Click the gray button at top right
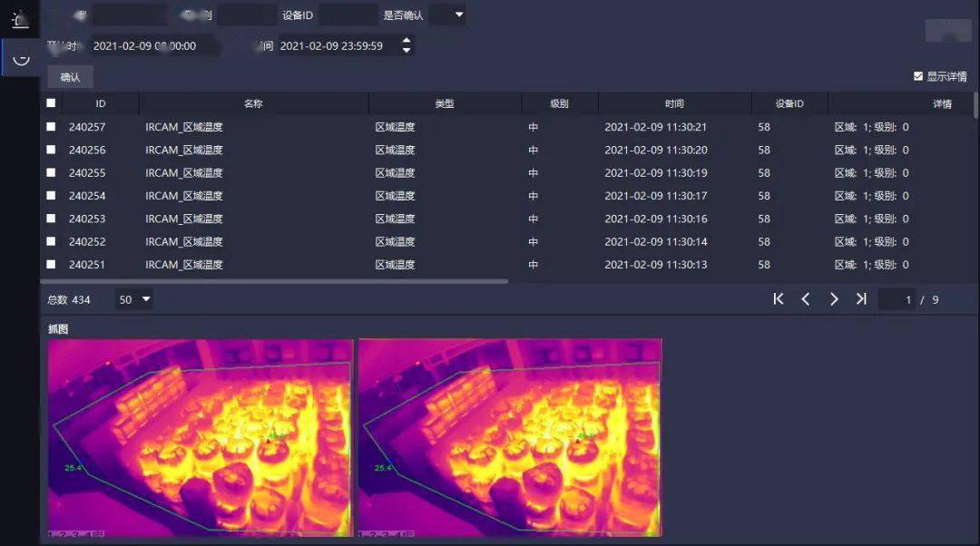This screenshot has width=980, height=546. point(948,31)
